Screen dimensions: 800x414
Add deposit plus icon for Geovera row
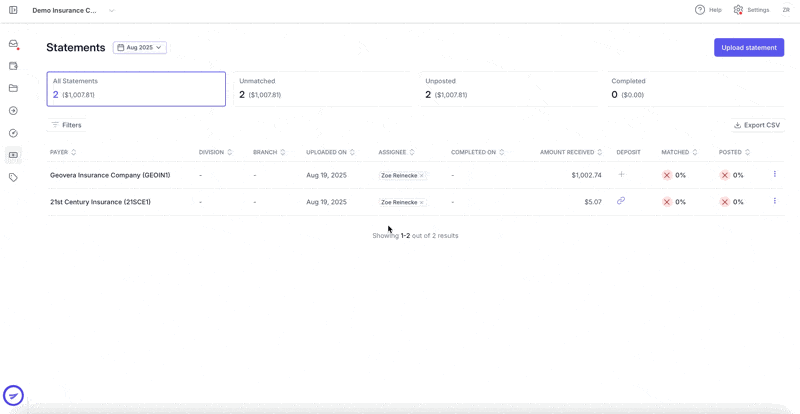(621, 175)
